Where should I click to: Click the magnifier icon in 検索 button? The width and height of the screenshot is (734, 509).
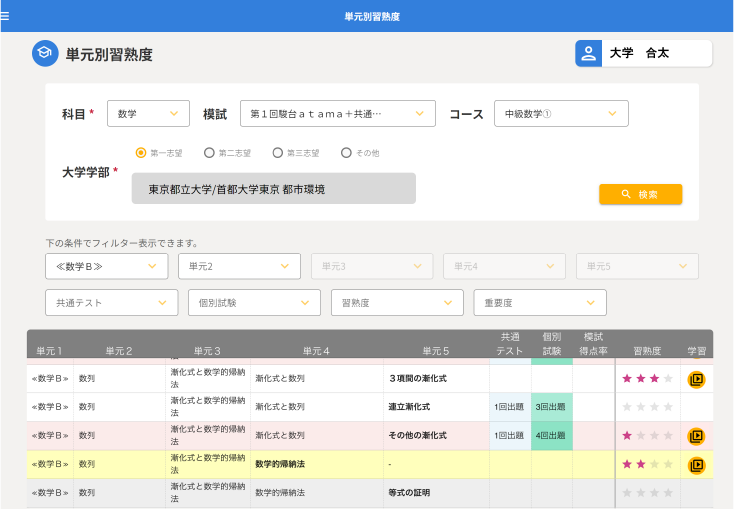click(x=626, y=194)
